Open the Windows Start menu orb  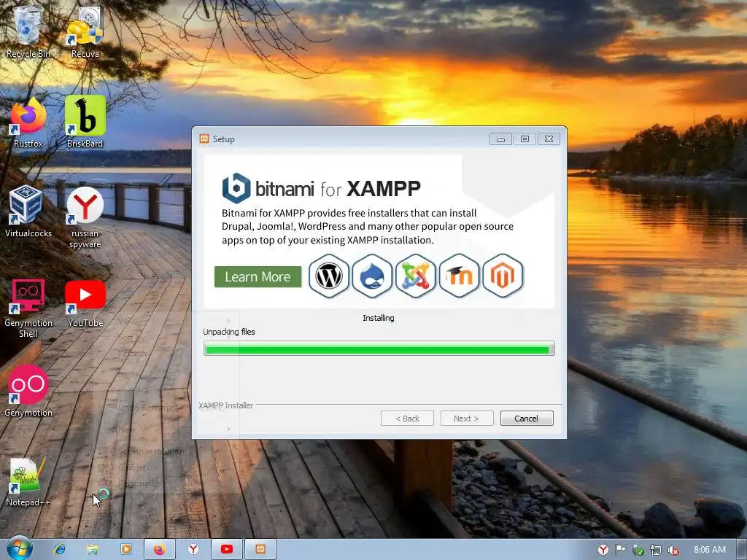point(20,548)
